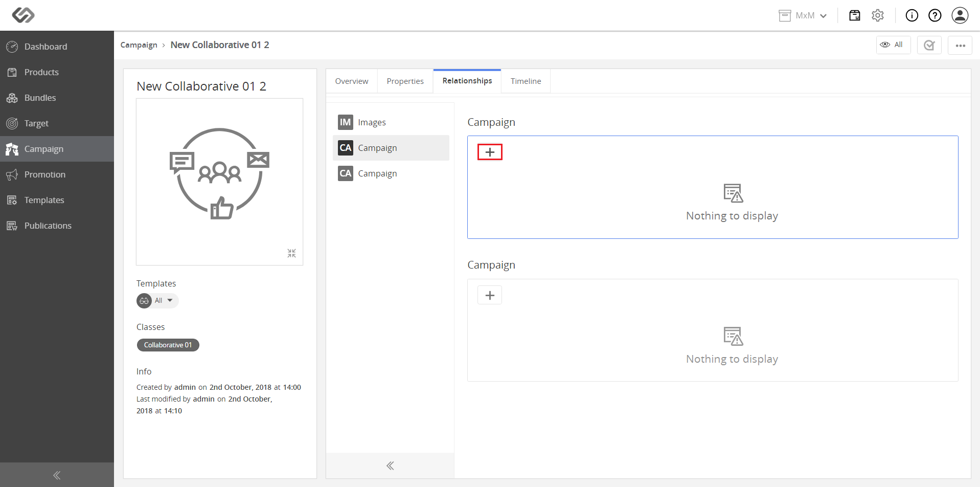Select Images relationship in the list
980x487 pixels.
click(391, 122)
